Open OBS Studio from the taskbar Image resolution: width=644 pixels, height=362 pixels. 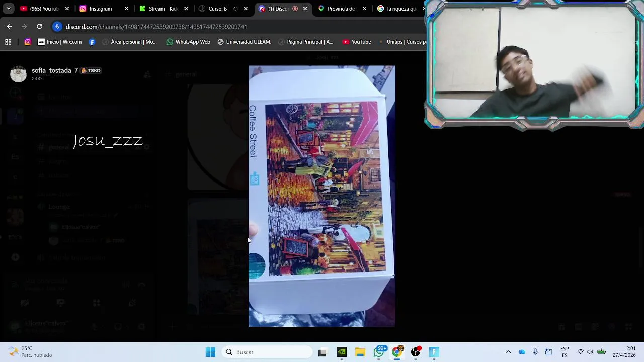click(416, 352)
